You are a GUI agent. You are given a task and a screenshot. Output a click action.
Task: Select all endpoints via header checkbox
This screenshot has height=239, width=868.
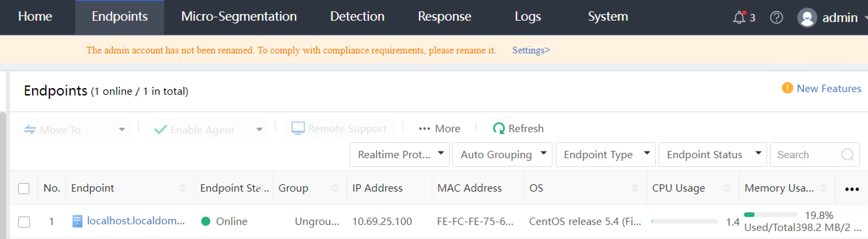[x=24, y=189]
